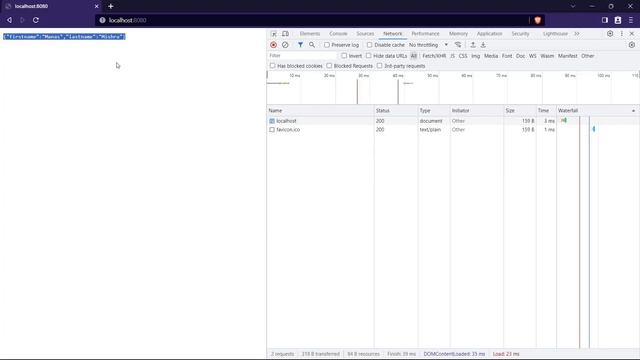Image resolution: width=640 pixels, height=360 pixels.
Task: Filter requests by CSS
Action: pos(463,56)
